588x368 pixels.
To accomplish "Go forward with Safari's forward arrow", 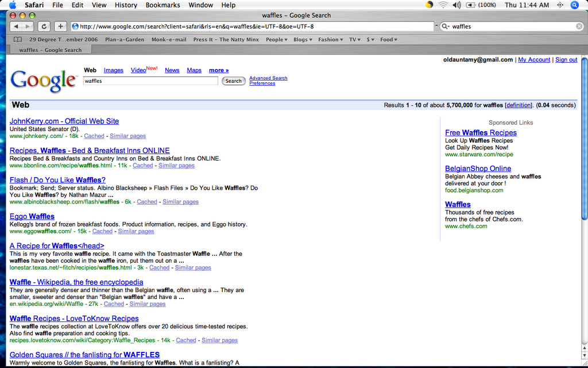I will click(28, 26).
